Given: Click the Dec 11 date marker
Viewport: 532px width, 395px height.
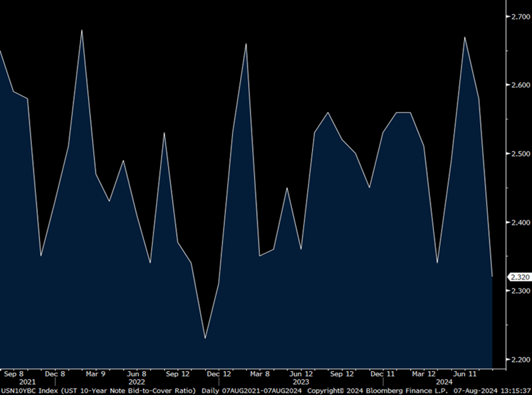Looking at the screenshot, I should pyautogui.click(x=383, y=374).
